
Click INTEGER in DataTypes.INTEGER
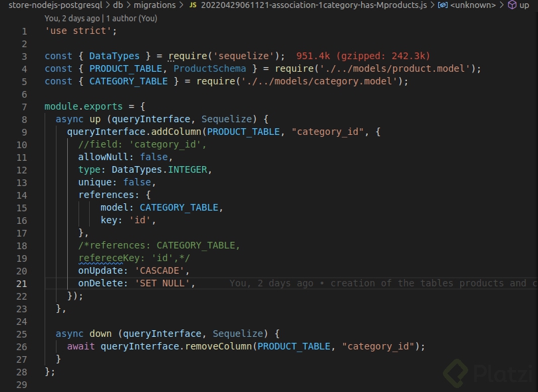tap(188, 169)
